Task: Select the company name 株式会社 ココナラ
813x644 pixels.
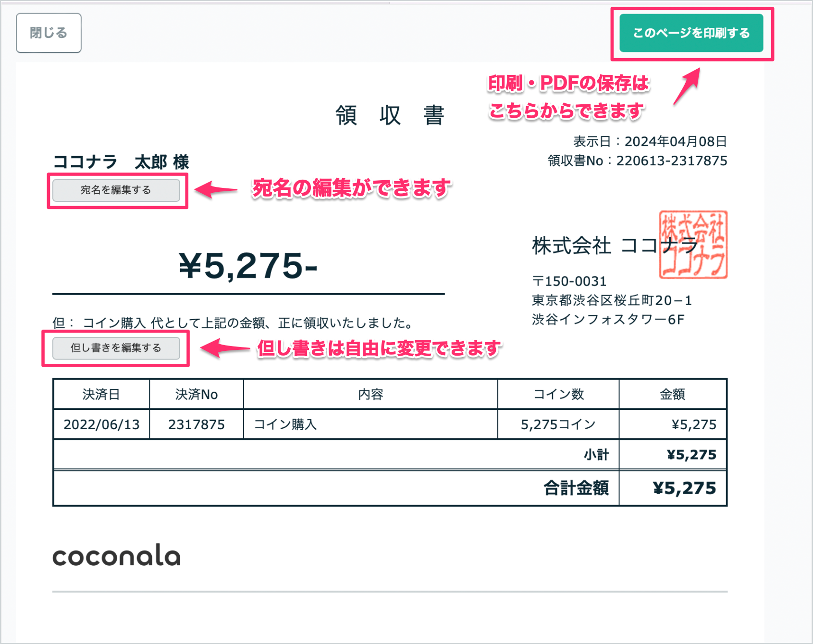Action: click(615, 246)
